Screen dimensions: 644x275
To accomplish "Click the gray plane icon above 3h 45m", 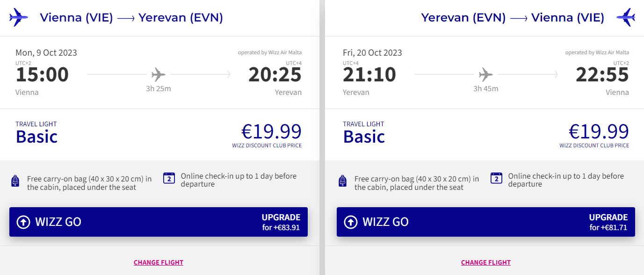I will [x=485, y=74].
